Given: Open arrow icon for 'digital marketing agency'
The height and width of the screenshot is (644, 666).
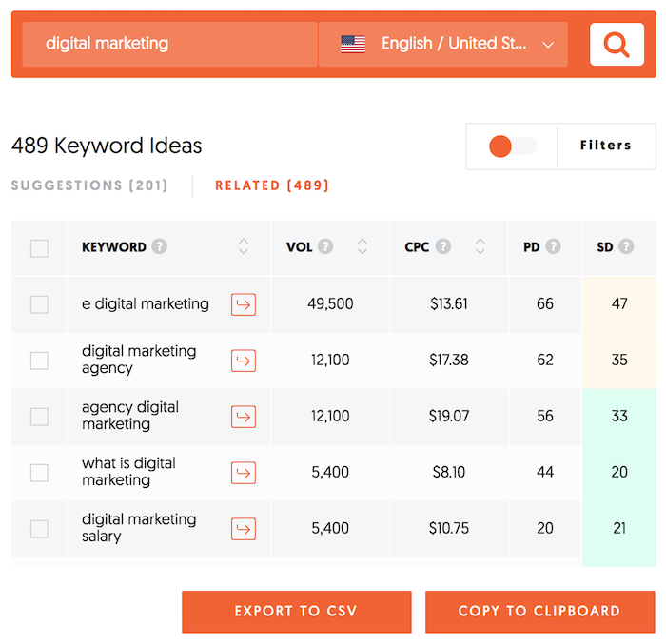Looking at the screenshot, I should (x=244, y=361).
